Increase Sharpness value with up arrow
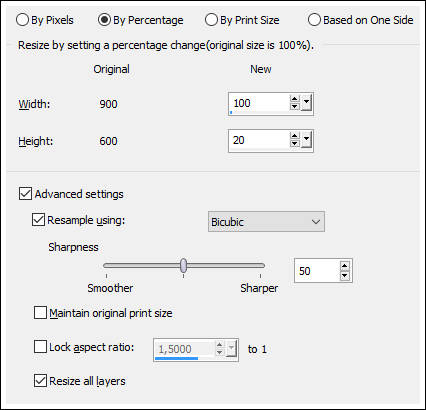Viewport: 426px width, 410px height. [345, 266]
